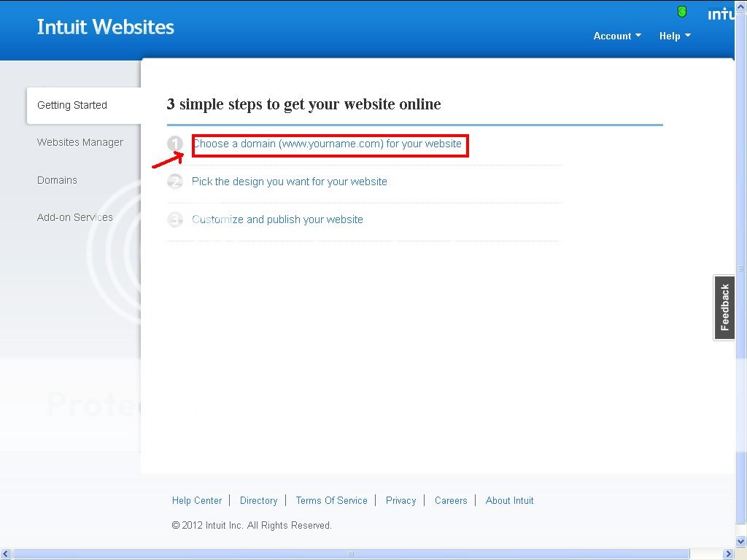Open the Privacy footer link
The image size is (747, 560).
[400, 500]
